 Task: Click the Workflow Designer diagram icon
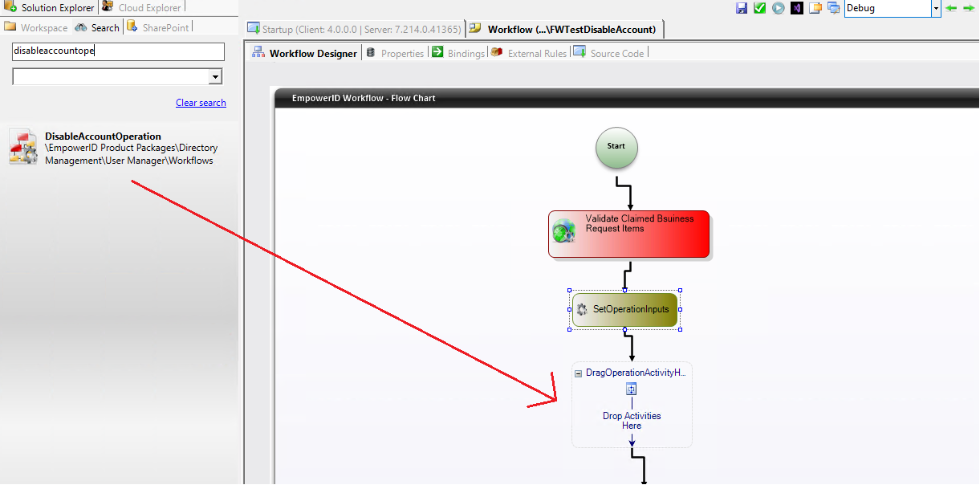pos(258,52)
